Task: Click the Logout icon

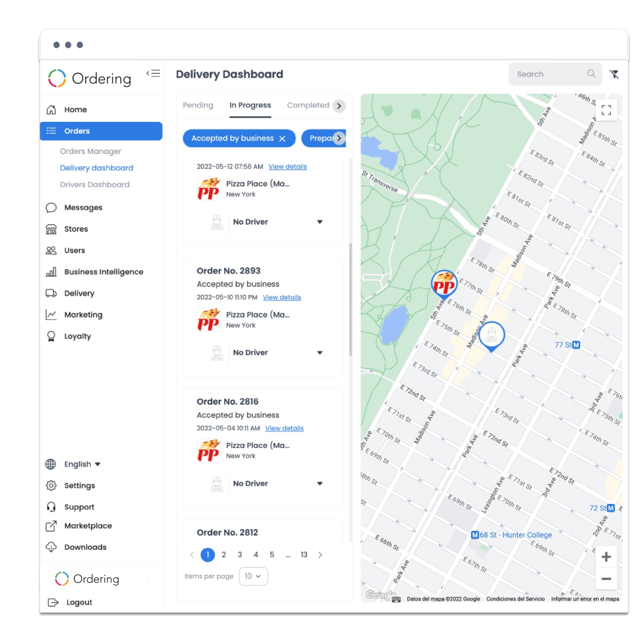Action: coord(53,602)
